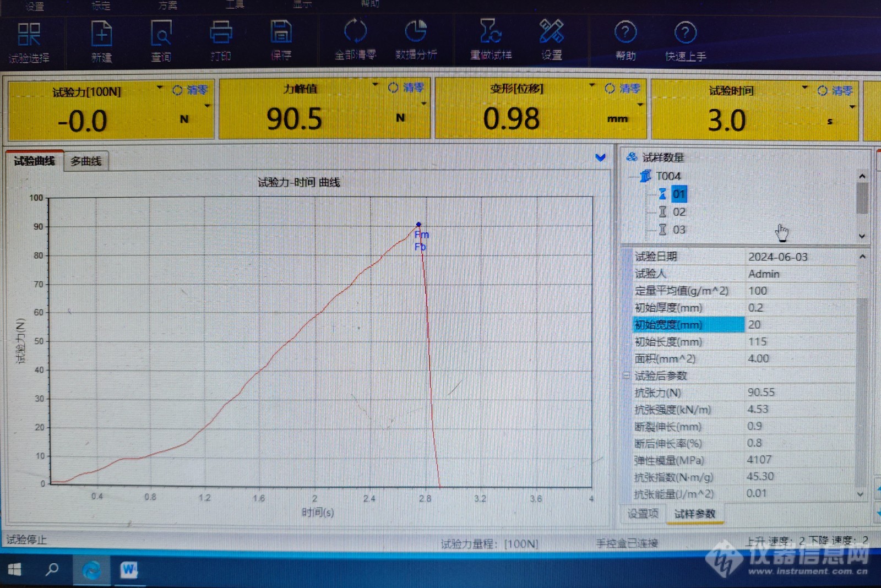Reset all readings with 全部清零
This screenshot has width=881, height=588.
(x=355, y=40)
